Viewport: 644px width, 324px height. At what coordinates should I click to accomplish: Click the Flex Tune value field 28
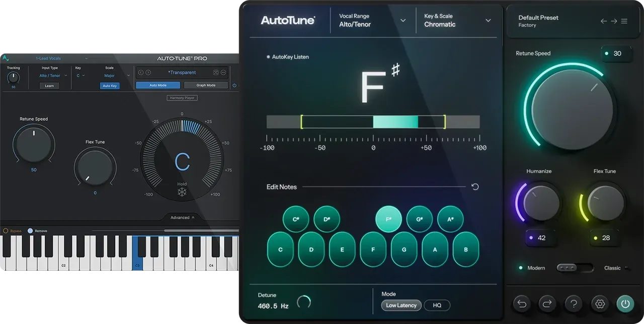point(606,238)
